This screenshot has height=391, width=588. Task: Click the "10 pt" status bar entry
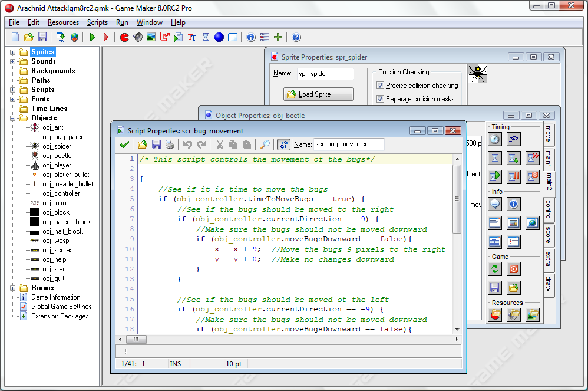234,364
